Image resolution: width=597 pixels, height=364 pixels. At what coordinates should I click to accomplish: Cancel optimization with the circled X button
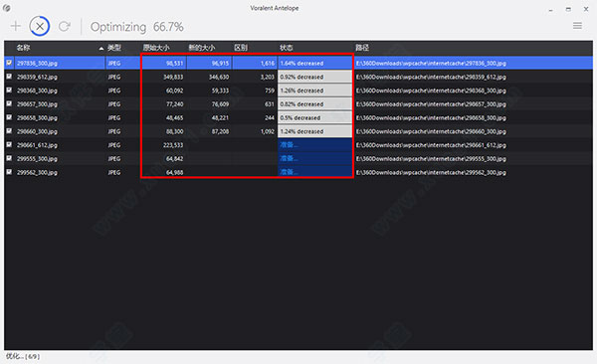point(40,26)
